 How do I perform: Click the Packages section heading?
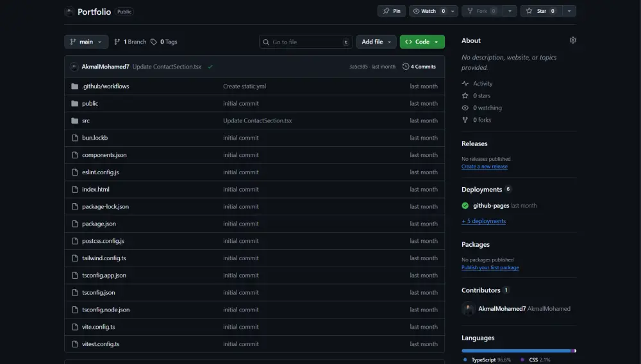click(476, 244)
